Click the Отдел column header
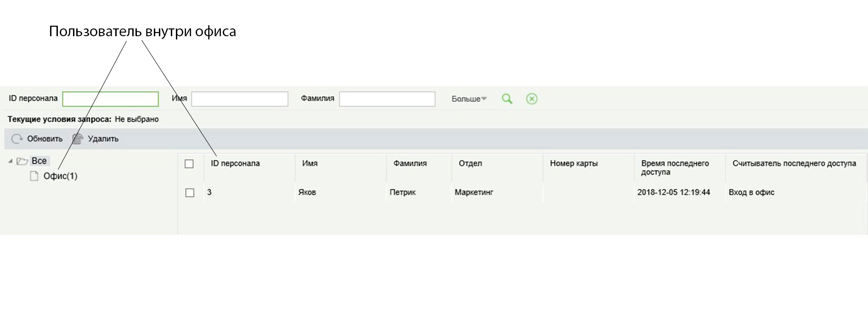Viewport: 868px width, 321px height. 470,163
